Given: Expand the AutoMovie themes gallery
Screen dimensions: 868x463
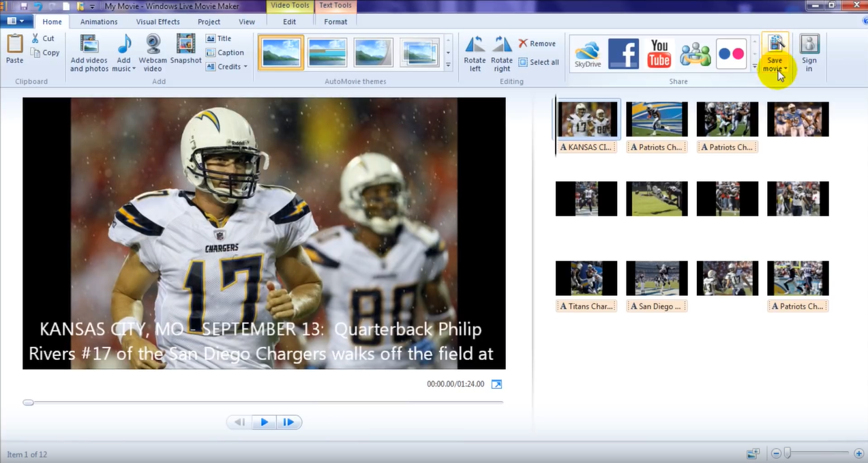Looking at the screenshot, I should click(448, 65).
